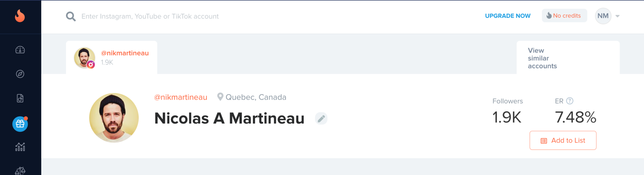Click the magnifying glass search icon
644x175 pixels.
click(70, 16)
